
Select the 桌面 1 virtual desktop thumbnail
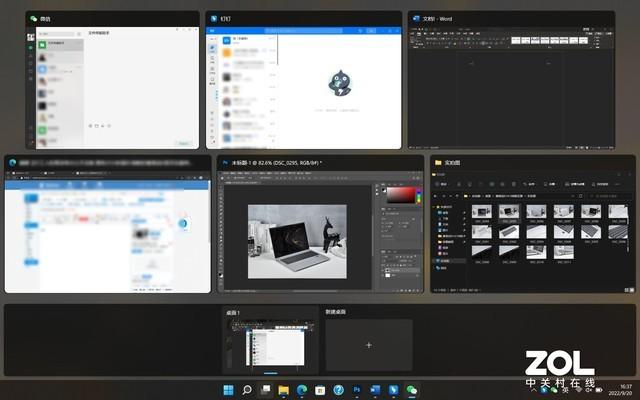[x=270, y=342]
